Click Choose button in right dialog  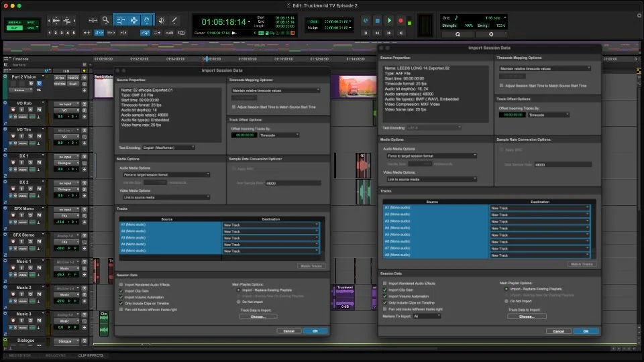pyautogui.click(x=527, y=316)
